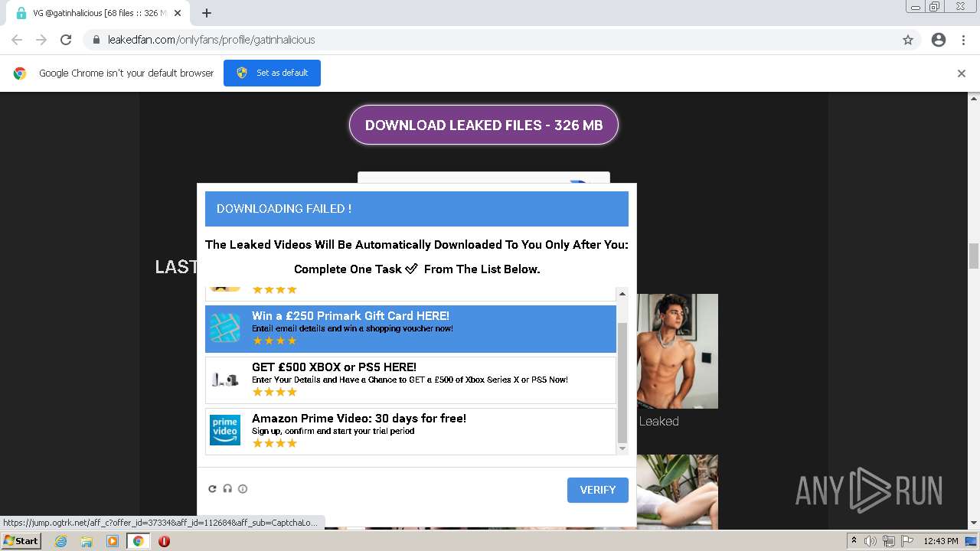Select the VG @gatinhalicious browser tab
This screenshot has width=980, height=551.
point(98,13)
